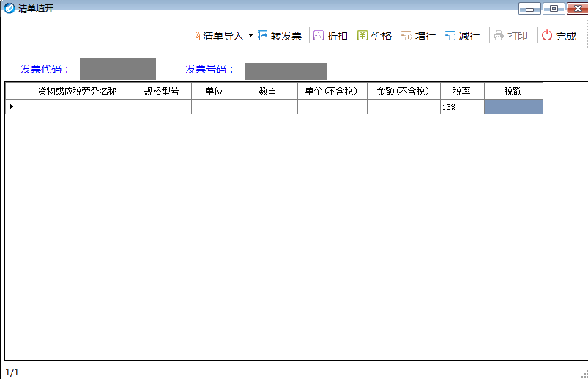Click the 清单导入 import icon
Viewport: 588px width, 379px height.
tap(197, 36)
